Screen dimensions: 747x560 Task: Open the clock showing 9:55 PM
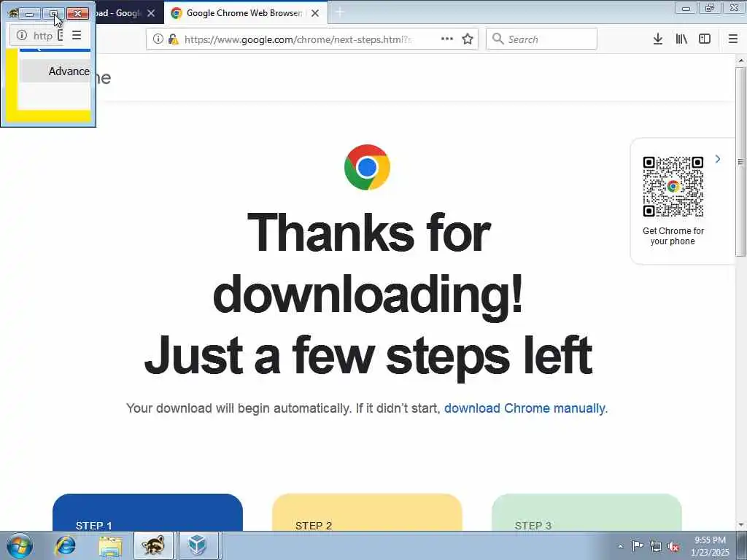(x=710, y=546)
